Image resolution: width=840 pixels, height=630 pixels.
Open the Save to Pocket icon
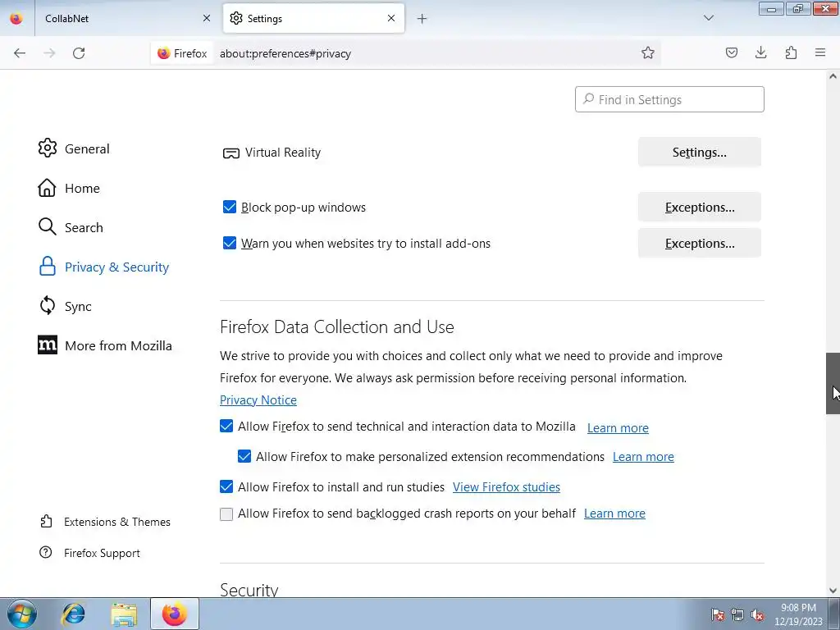pos(731,52)
